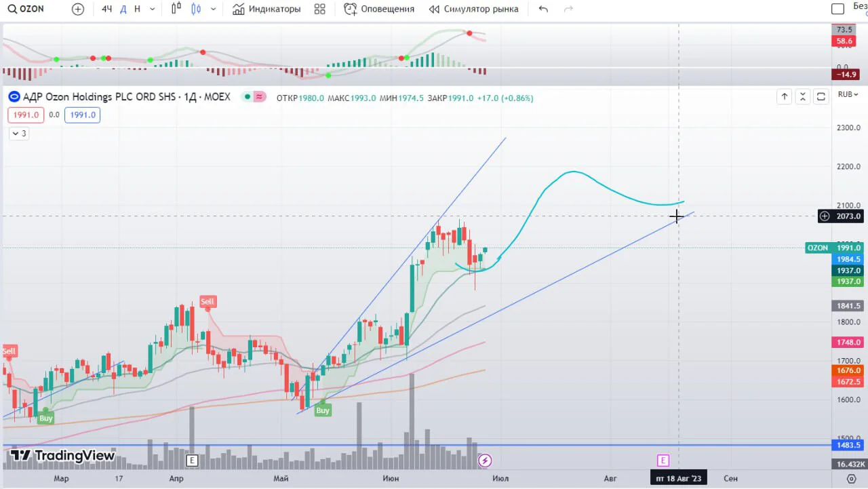
Task: Open АДР Ozon Holdings PLC symbol title
Action: pyautogui.click(x=127, y=97)
